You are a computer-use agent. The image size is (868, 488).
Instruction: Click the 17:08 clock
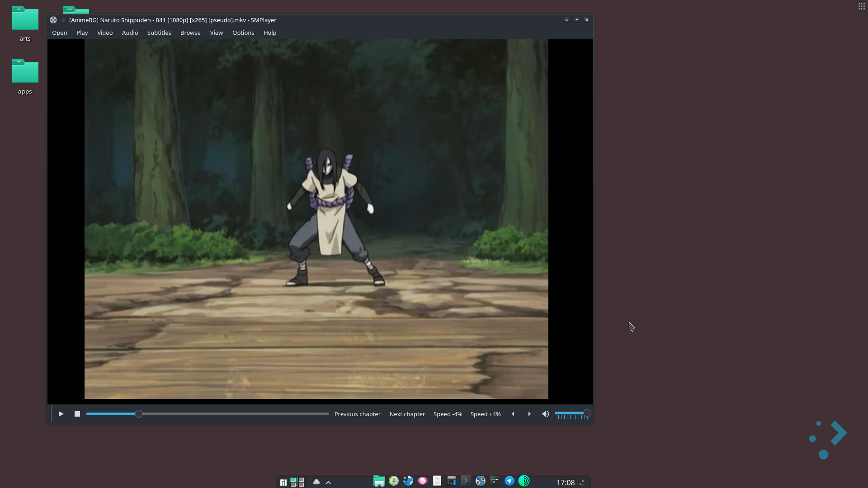click(566, 483)
